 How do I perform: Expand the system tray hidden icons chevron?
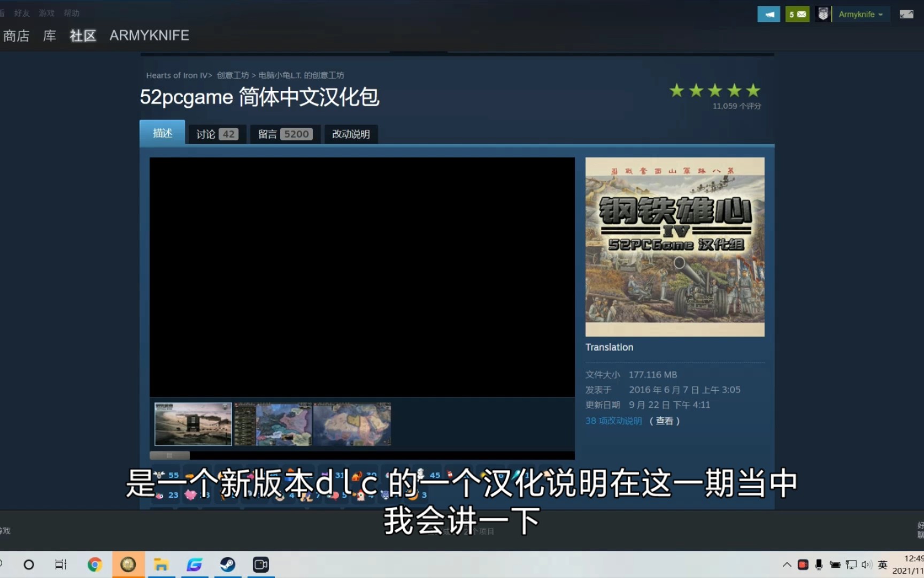tap(787, 565)
